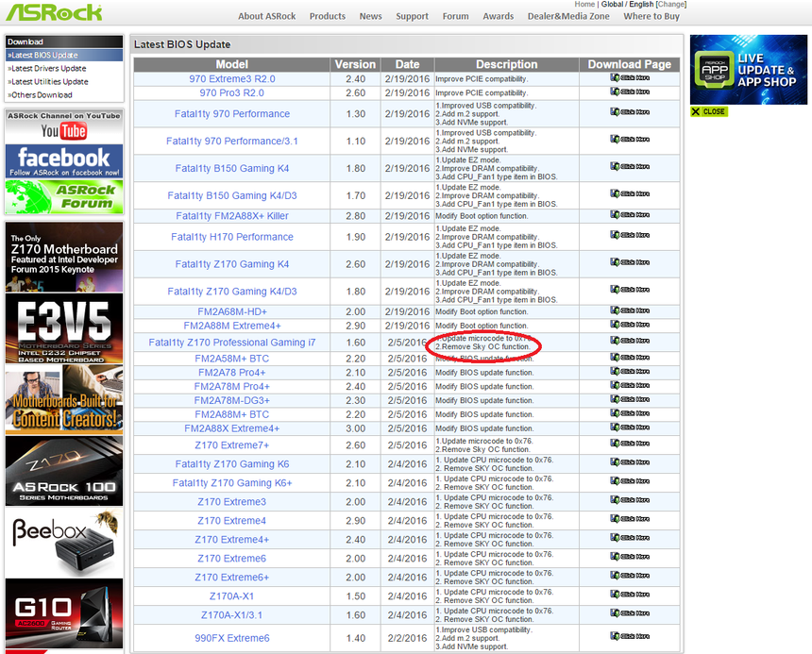Select Latest Utilities Update in sidebar
This screenshot has width=812, height=654.
point(48,81)
